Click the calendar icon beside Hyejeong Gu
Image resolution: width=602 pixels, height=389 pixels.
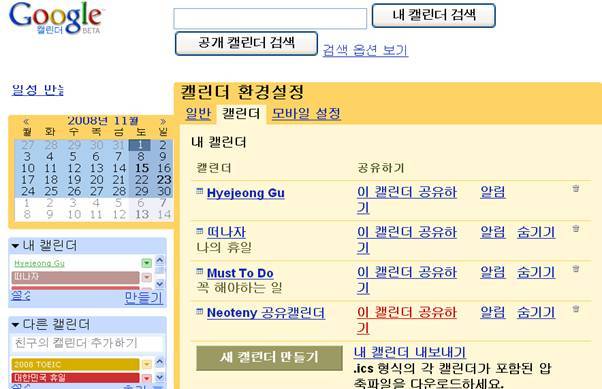pos(199,191)
